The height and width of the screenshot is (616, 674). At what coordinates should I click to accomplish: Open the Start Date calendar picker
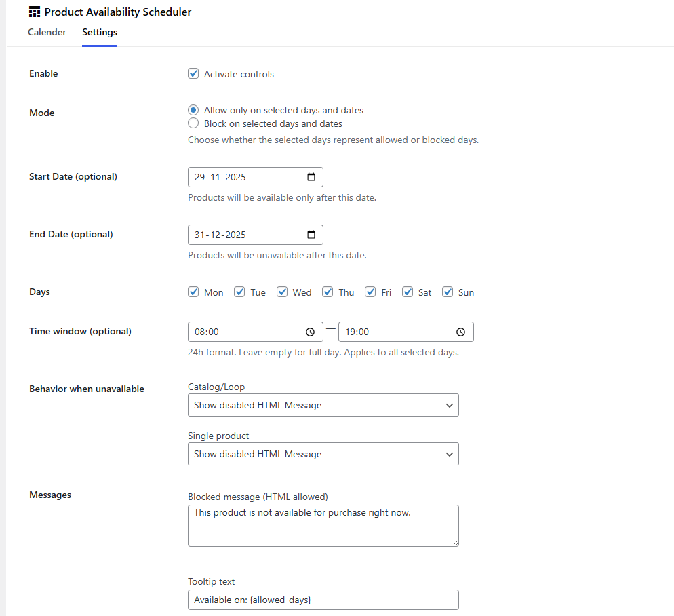[312, 177]
